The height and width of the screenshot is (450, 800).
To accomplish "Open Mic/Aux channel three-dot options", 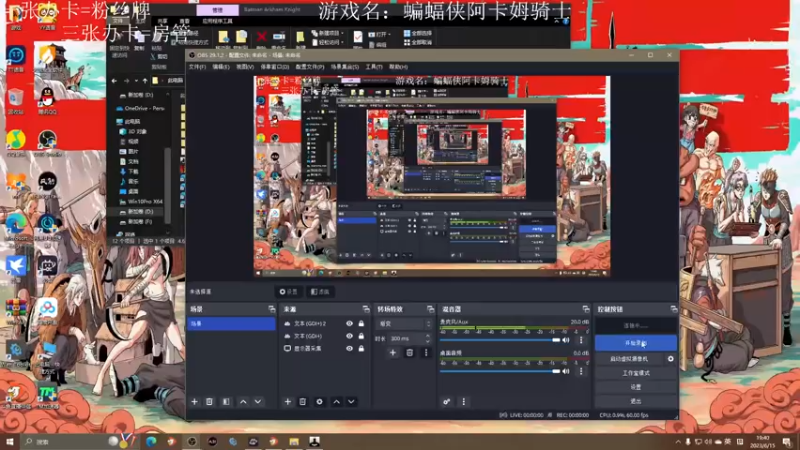I will (x=581, y=340).
